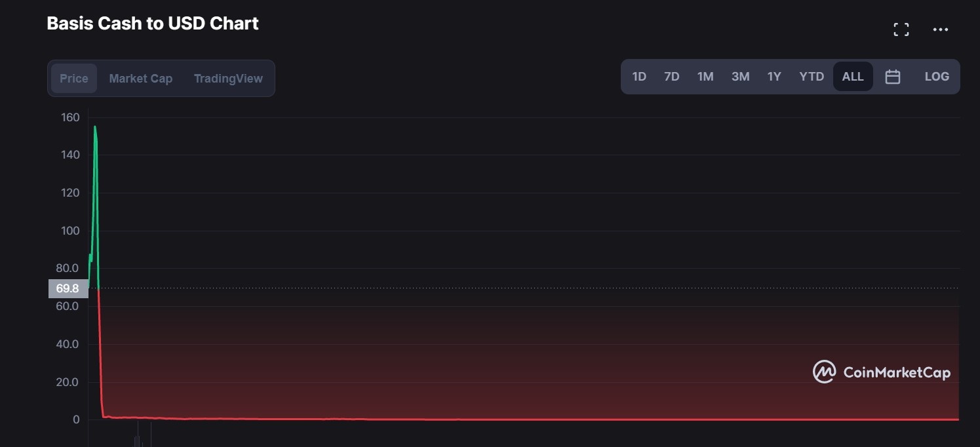Image resolution: width=980 pixels, height=447 pixels.
Task: Choose the 1M time range
Action: point(705,77)
